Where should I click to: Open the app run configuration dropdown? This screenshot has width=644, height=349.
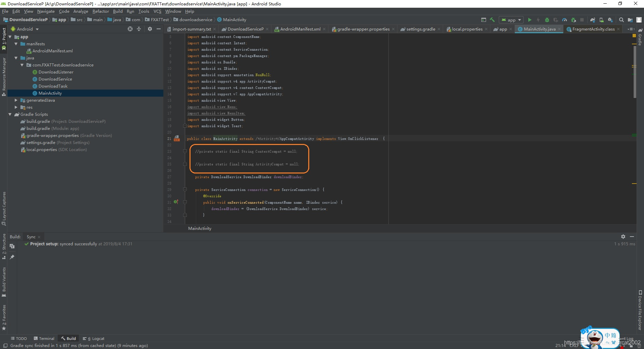(511, 20)
